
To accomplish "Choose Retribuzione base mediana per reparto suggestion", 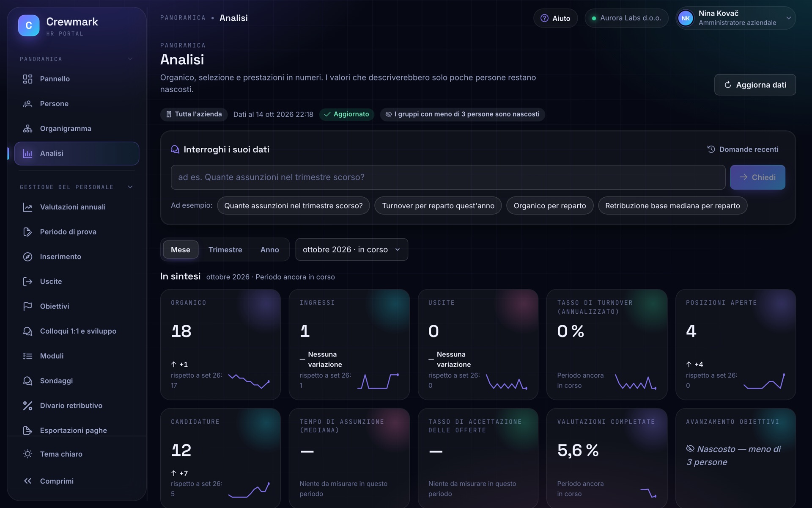I will click(672, 206).
